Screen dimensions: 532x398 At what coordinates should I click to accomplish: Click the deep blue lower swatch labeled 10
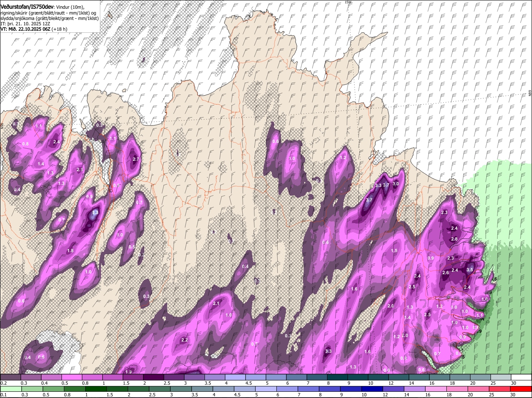tap(372, 389)
